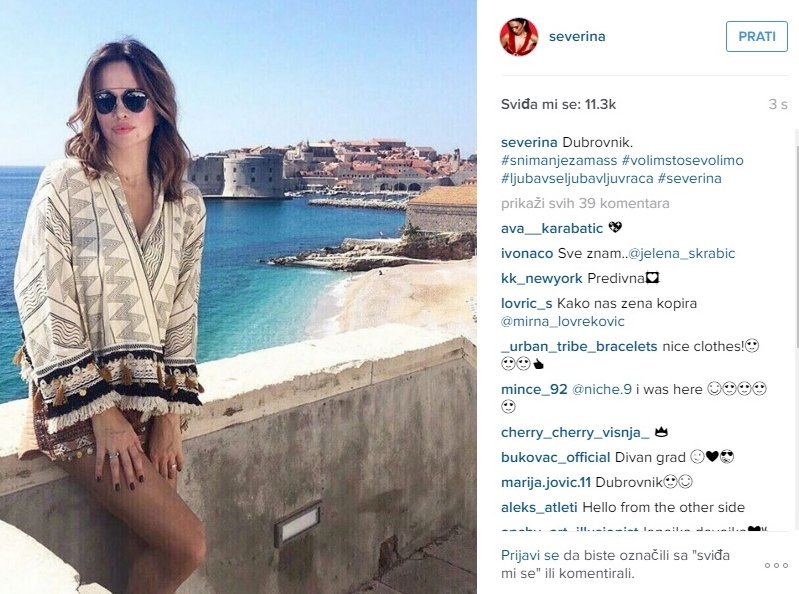The image size is (799, 594).
Task: Click the PRATI follow button
Action: (x=757, y=37)
